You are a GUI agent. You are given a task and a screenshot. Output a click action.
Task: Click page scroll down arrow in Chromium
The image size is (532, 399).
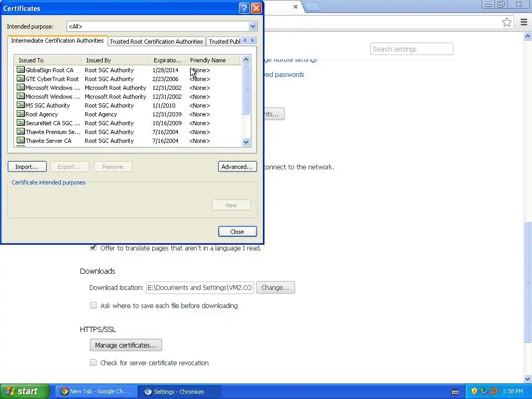(528, 379)
